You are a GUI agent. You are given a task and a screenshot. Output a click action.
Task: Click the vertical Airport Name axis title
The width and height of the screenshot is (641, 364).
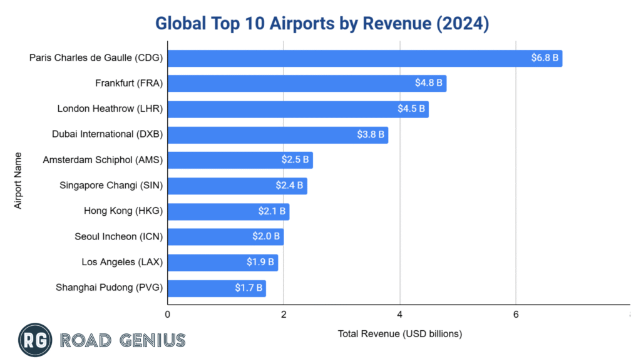18,179
